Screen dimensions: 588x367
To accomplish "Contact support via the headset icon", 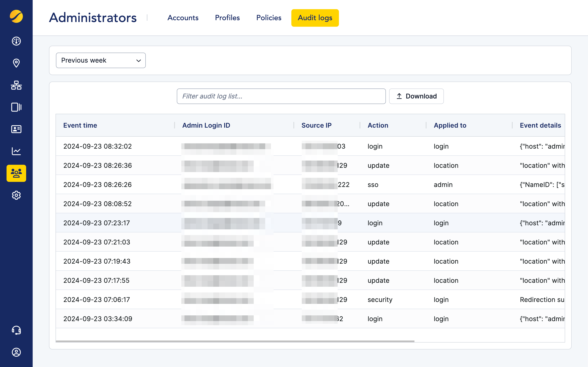I will click(x=16, y=330).
